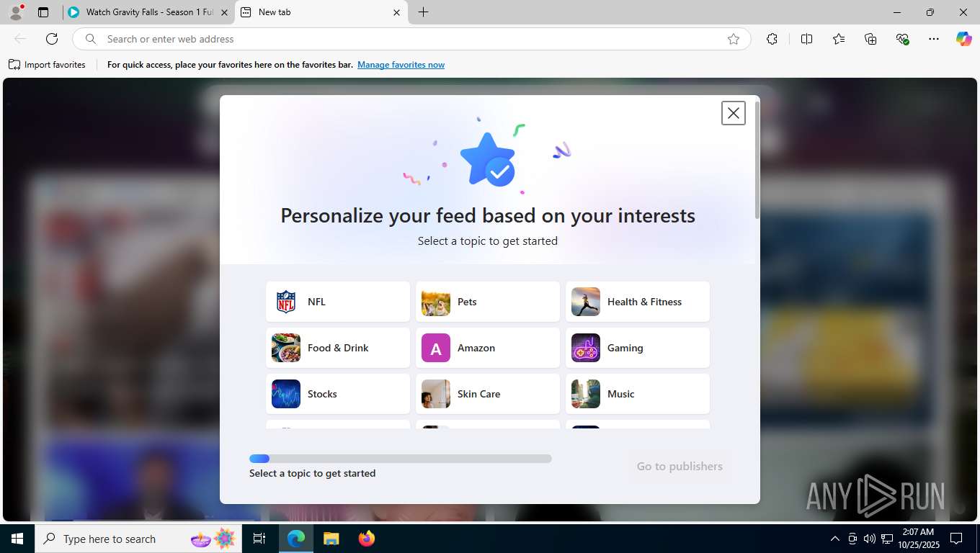Image resolution: width=980 pixels, height=553 pixels.
Task: Close the personalize feed dialog
Action: (733, 113)
